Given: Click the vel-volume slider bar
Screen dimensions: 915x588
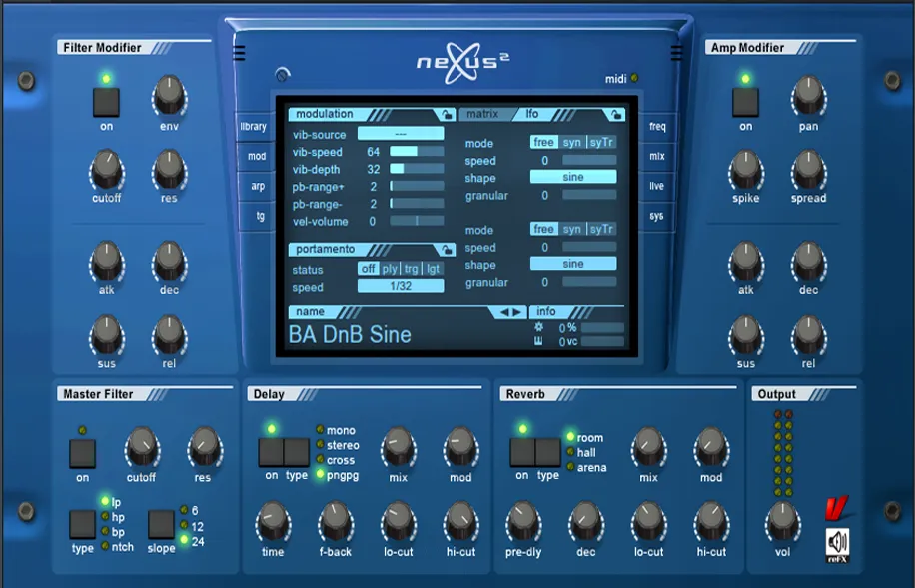Looking at the screenshot, I should point(417,221).
